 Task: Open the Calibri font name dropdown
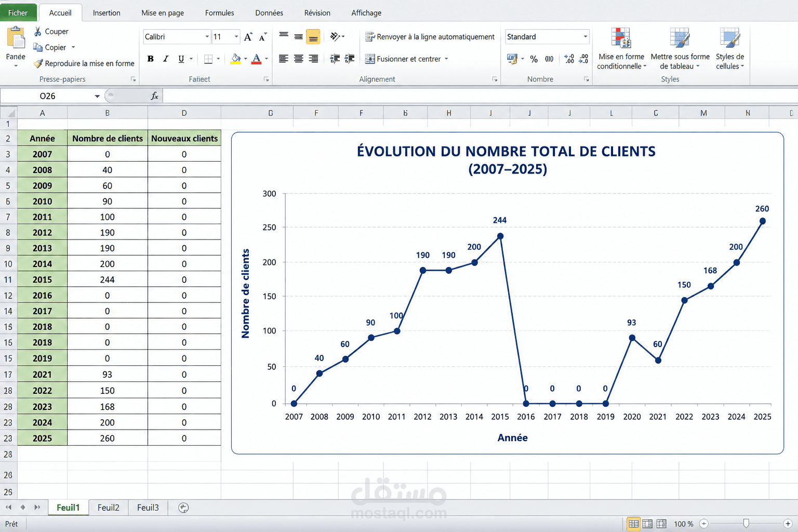pyautogui.click(x=207, y=37)
